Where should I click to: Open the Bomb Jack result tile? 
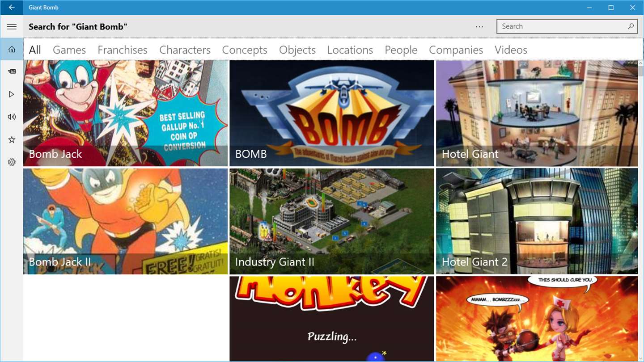pyautogui.click(x=126, y=114)
